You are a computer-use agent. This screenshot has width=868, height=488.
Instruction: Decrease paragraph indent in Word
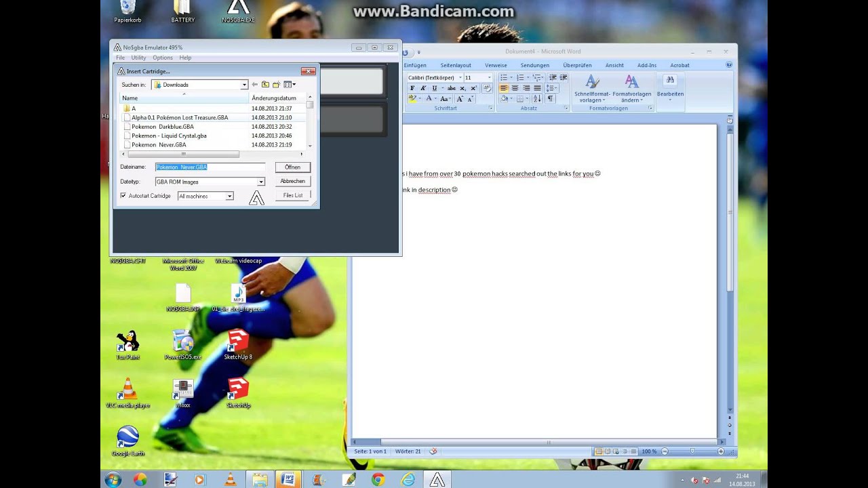coord(553,78)
